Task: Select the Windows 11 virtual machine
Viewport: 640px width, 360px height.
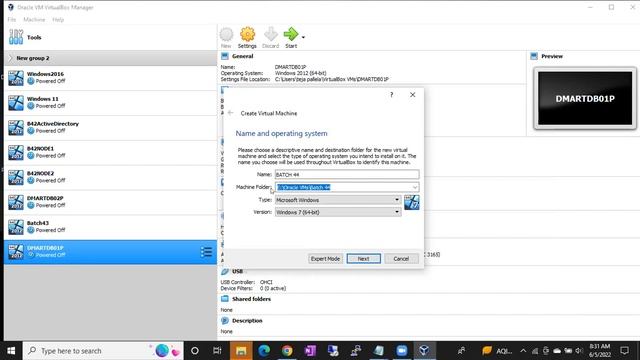Action: click(x=110, y=102)
